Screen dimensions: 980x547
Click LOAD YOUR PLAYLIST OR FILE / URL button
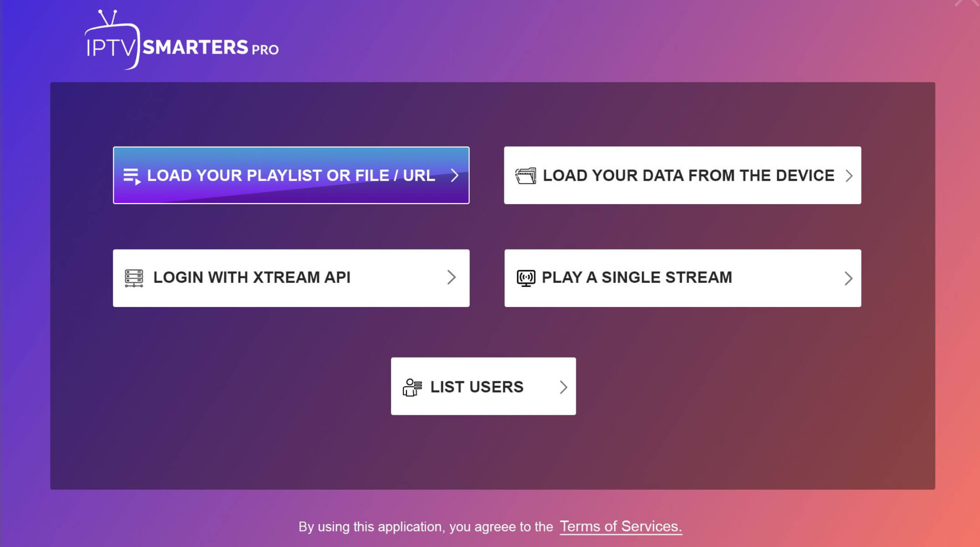tap(291, 175)
